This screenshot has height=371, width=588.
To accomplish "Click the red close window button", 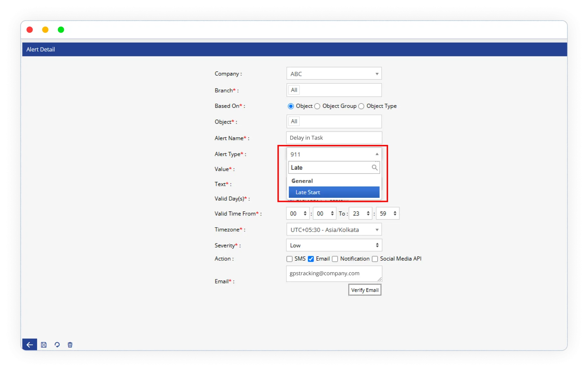I will [30, 30].
